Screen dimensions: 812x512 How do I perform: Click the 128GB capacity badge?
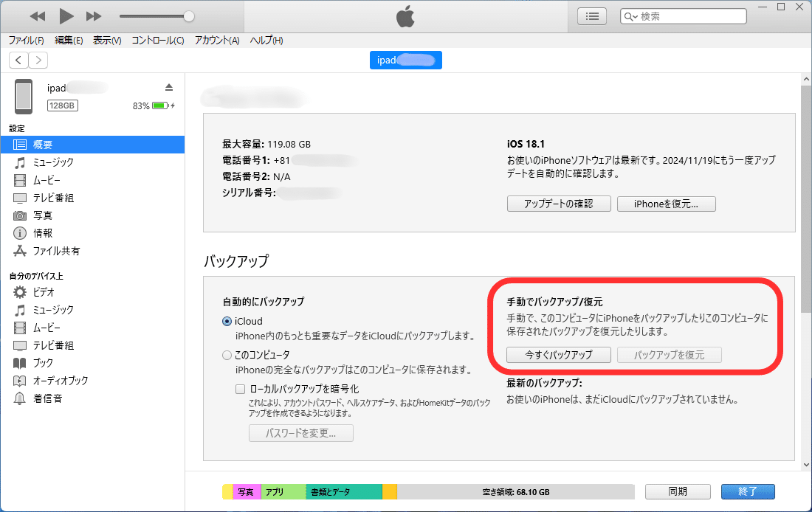(x=62, y=105)
